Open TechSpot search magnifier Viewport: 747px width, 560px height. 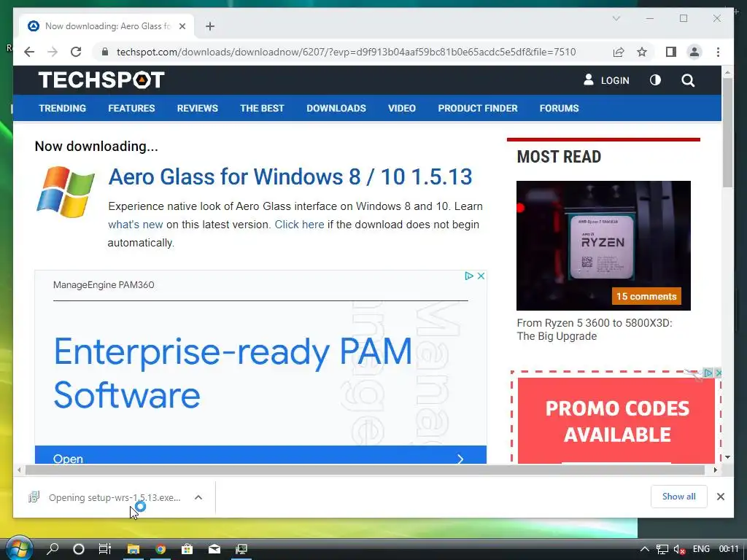(x=687, y=80)
